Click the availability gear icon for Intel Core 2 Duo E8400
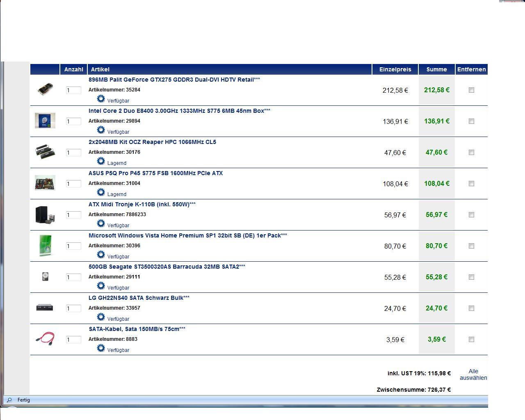This screenshot has height=420, width=525. click(101, 130)
